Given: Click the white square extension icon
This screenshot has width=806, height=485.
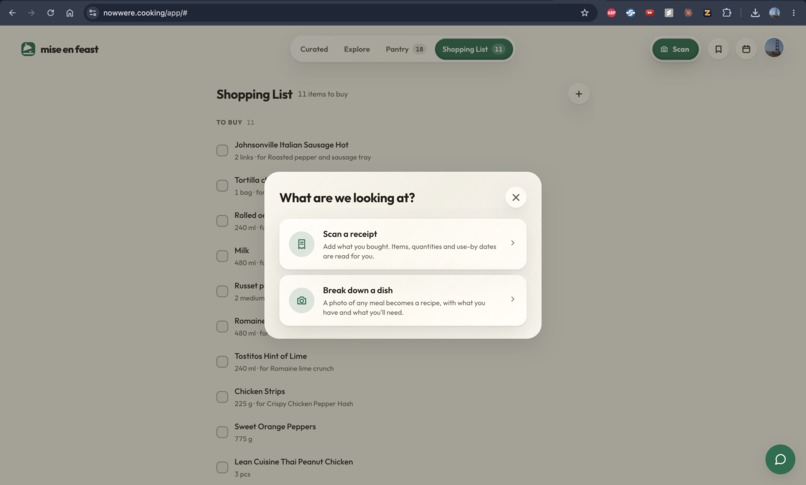Looking at the screenshot, I should point(669,13).
